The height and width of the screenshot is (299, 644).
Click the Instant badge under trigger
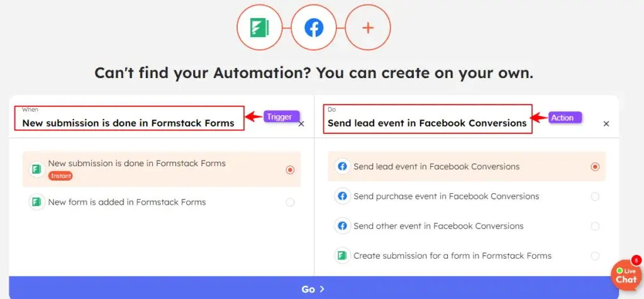[x=60, y=176]
